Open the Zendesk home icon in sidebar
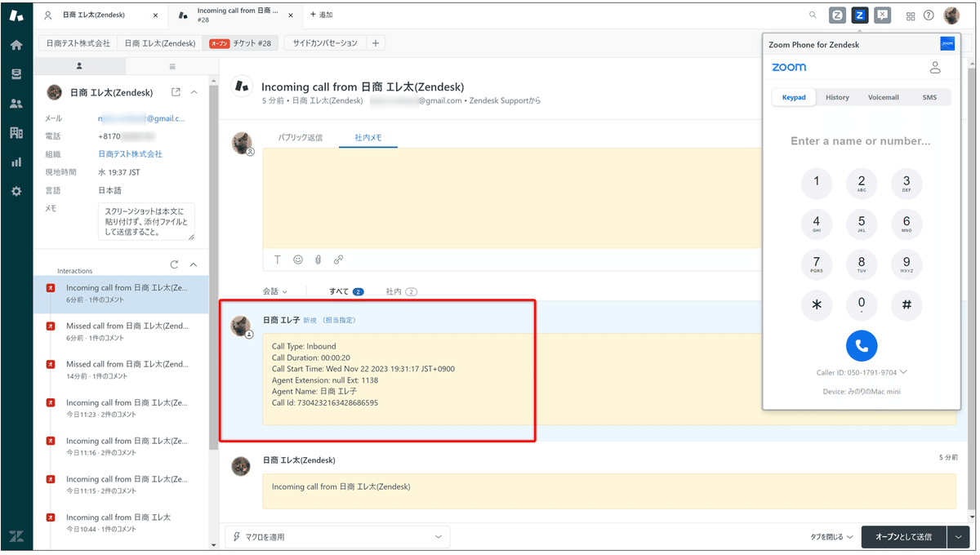Viewport: 980px width, 555px height. (x=16, y=45)
